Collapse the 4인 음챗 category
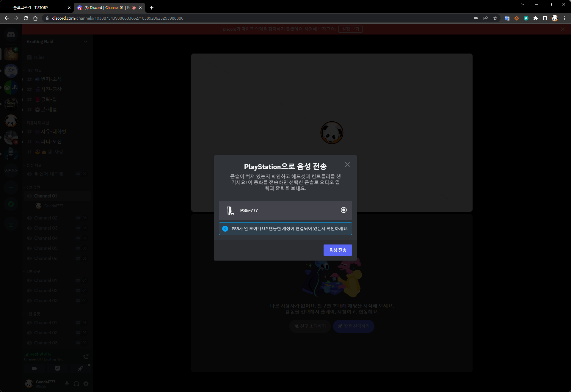Screen dimensions: 571x392 (x=33, y=272)
